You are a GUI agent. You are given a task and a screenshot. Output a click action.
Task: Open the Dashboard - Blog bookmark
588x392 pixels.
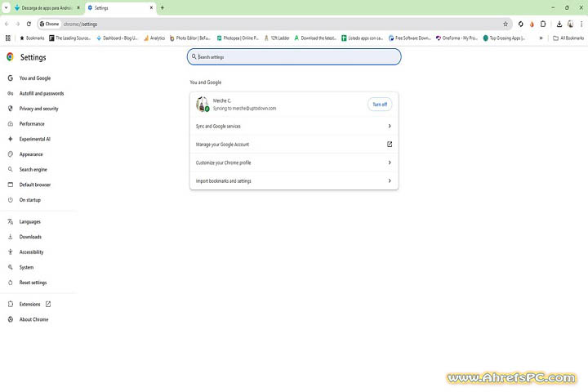coord(118,38)
